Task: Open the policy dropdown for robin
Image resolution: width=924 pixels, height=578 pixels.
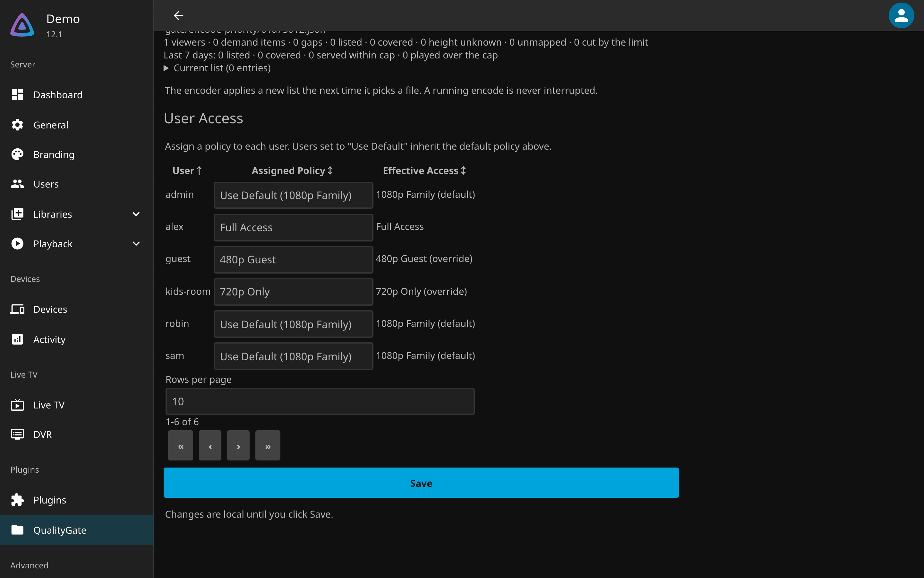Action: (293, 324)
